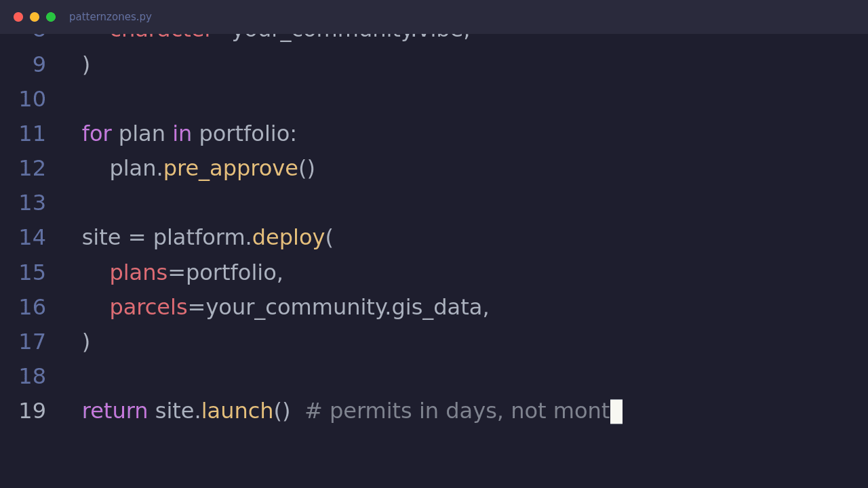Click the 'plans' keyword argument
The height and width of the screenshot is (488, 868).
(138, 273)
